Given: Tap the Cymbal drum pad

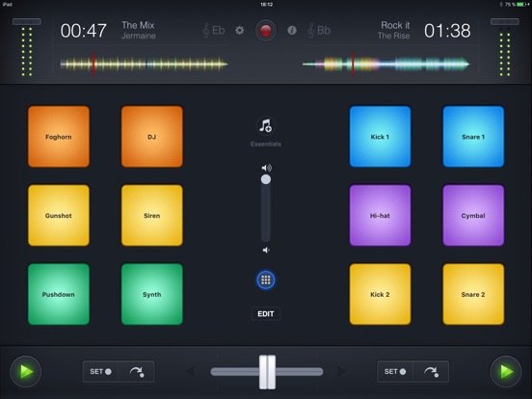Looking at the screenshot, I should tap(473, 215).
